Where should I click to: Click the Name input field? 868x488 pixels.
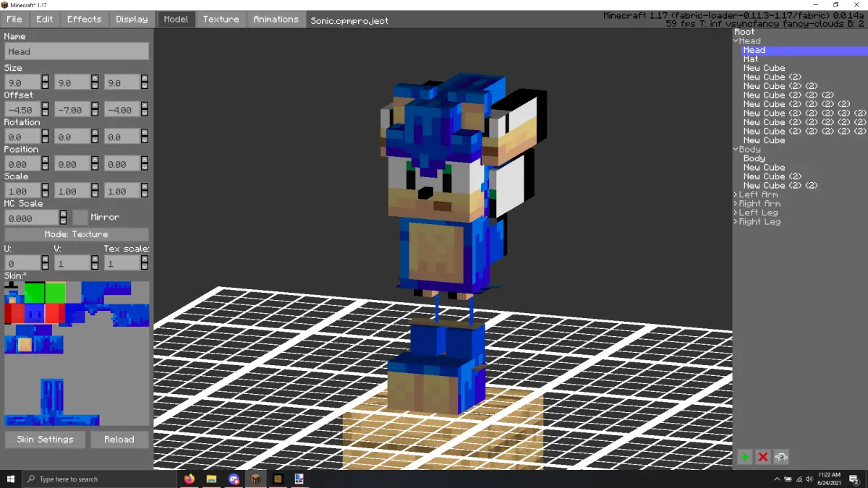coord(77,51)
